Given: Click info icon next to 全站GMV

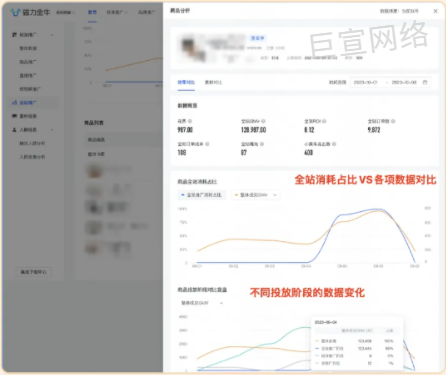Looking at the screenshot, I should pos(263,121).
